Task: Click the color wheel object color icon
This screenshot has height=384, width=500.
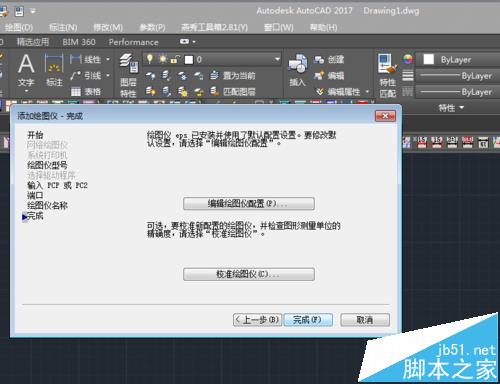Action: [408, 60]
